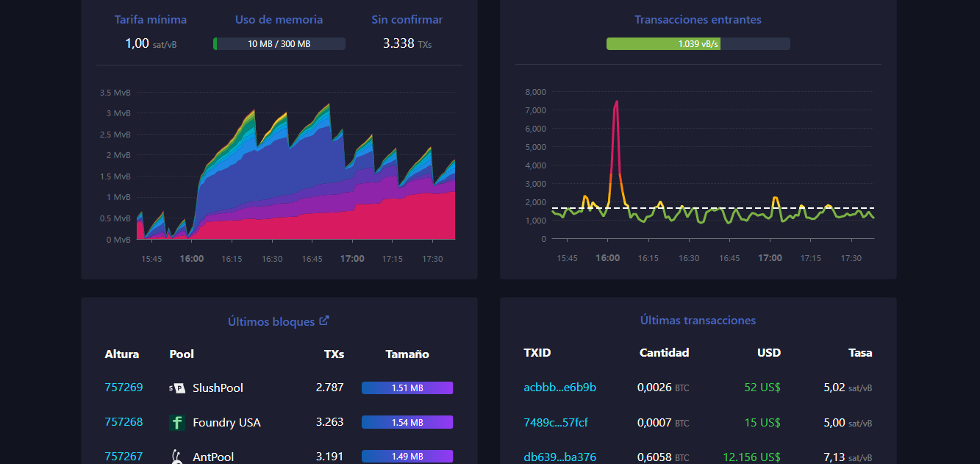This screenshot has height=464, width=980.
Task: Open transaction 7489c...57fcf
Action: tap(555, 422)
